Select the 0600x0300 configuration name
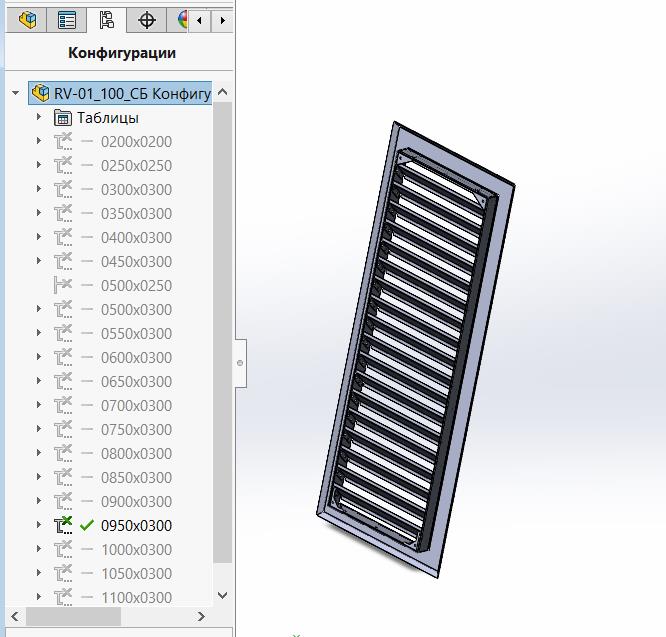Screen dimensions: 666x637 click(136, 358)
